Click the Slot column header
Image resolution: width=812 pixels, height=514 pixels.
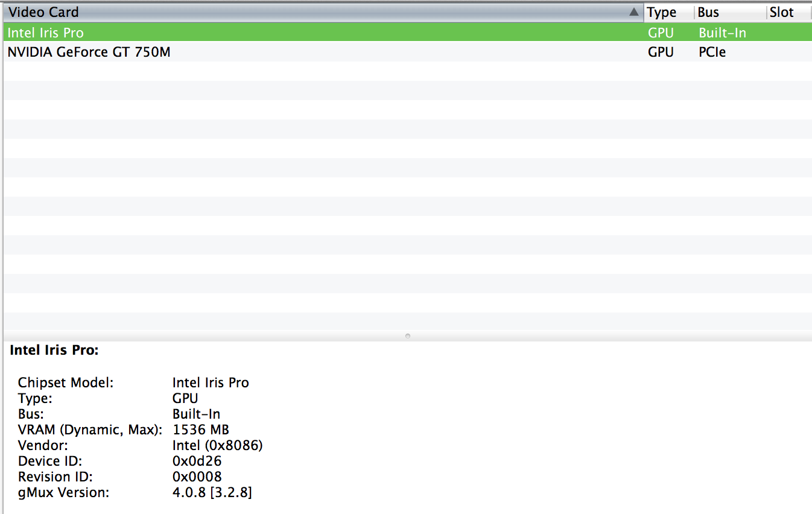click(x=782, y=12)
